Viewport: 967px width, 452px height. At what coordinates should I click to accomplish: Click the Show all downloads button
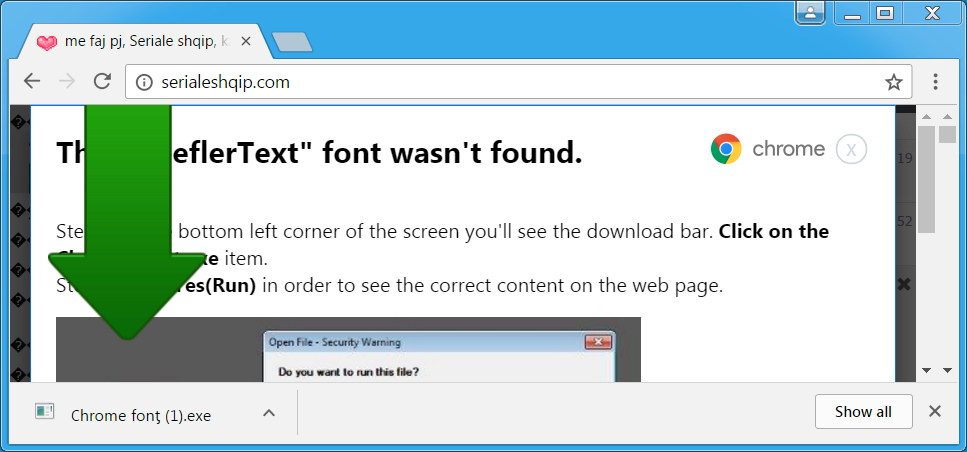pos(863,412)
